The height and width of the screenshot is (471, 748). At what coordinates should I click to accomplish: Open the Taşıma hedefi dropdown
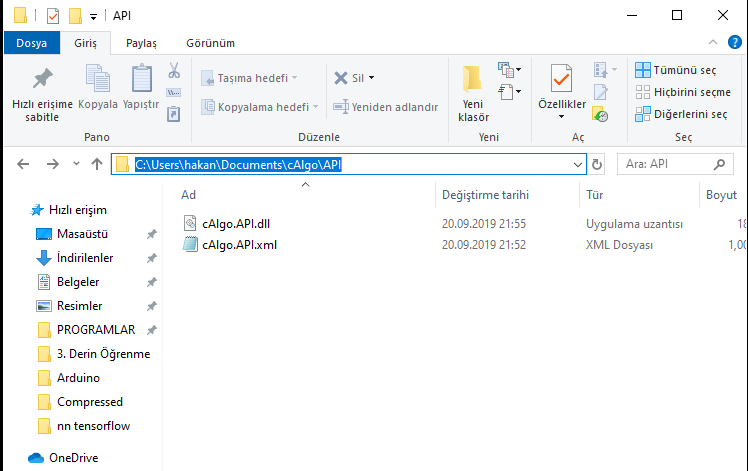tap(294, 78)
